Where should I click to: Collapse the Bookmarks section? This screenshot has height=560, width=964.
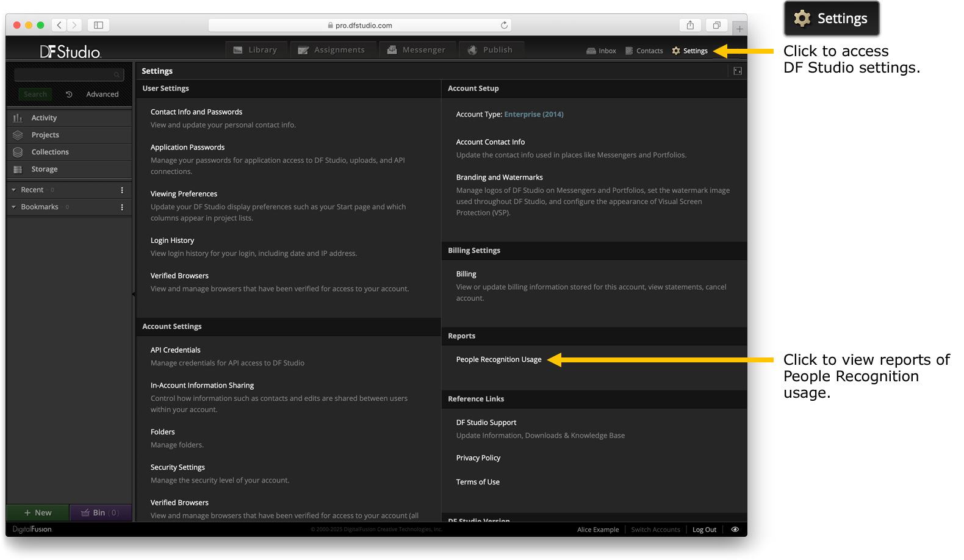[x=14, y=207]
